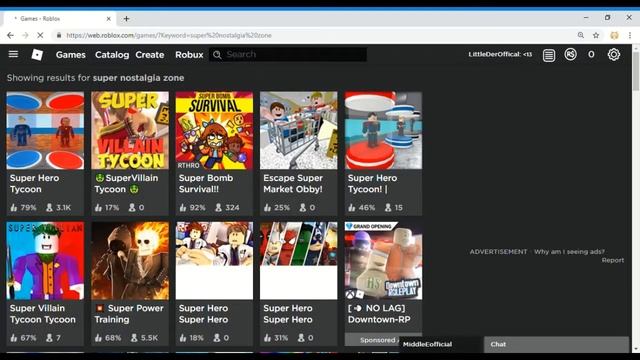
Task: Open Super Hero Super Hero thumbnail rated 31%
Action: pos(299,260)
